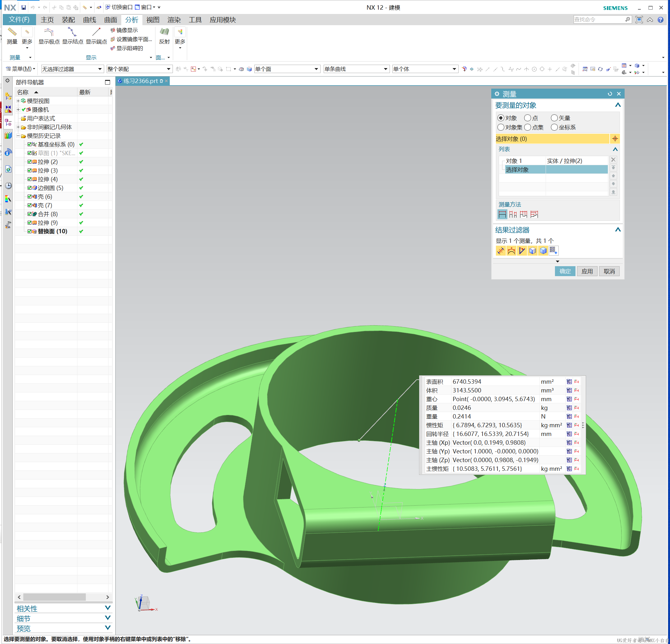Select the 对象 1 list row
The height and width of the screenshot is (644, 670).
coord(553,161)
